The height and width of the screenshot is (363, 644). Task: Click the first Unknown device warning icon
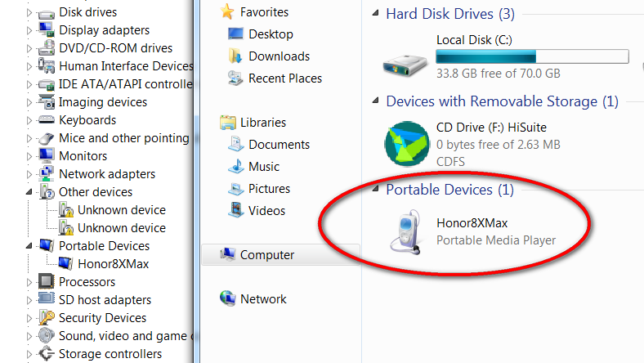pyautogui.click(x=65, y=210)
